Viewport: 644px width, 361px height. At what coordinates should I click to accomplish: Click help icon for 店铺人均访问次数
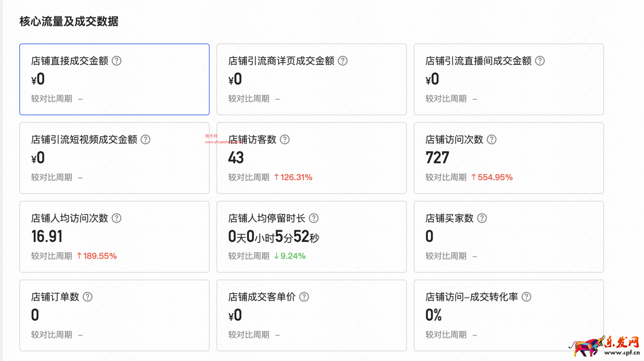(116, 218)
